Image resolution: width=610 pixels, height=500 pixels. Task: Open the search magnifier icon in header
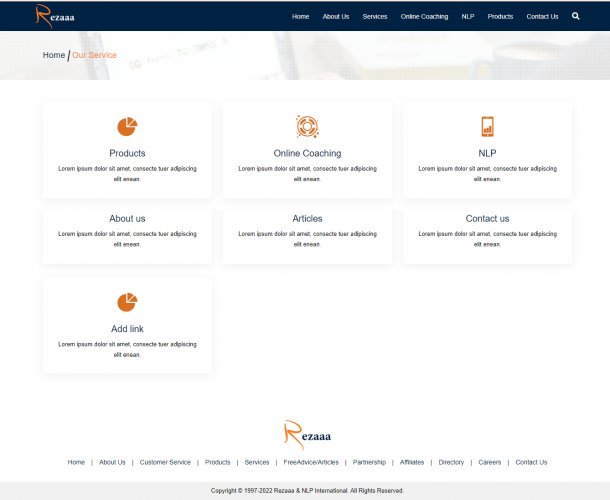(x=575, y=16)
